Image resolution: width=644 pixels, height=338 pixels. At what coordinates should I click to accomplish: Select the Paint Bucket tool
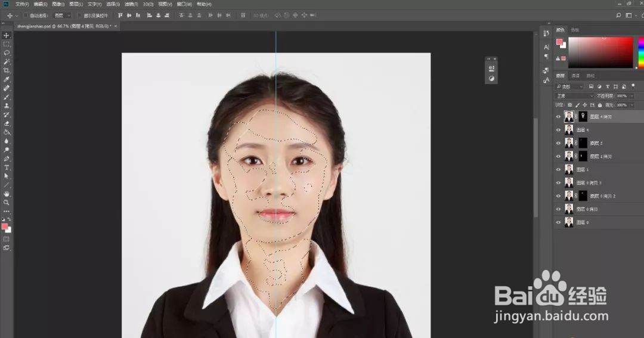(x=6, y=132)
